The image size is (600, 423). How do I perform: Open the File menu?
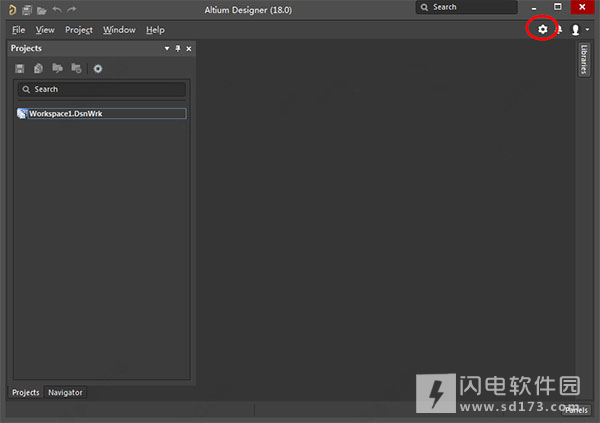(18, 30)
